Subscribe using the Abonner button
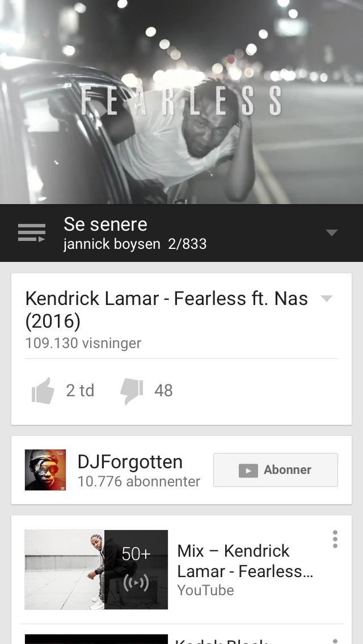The image size is (363, 644). click(x=276, y=470)
